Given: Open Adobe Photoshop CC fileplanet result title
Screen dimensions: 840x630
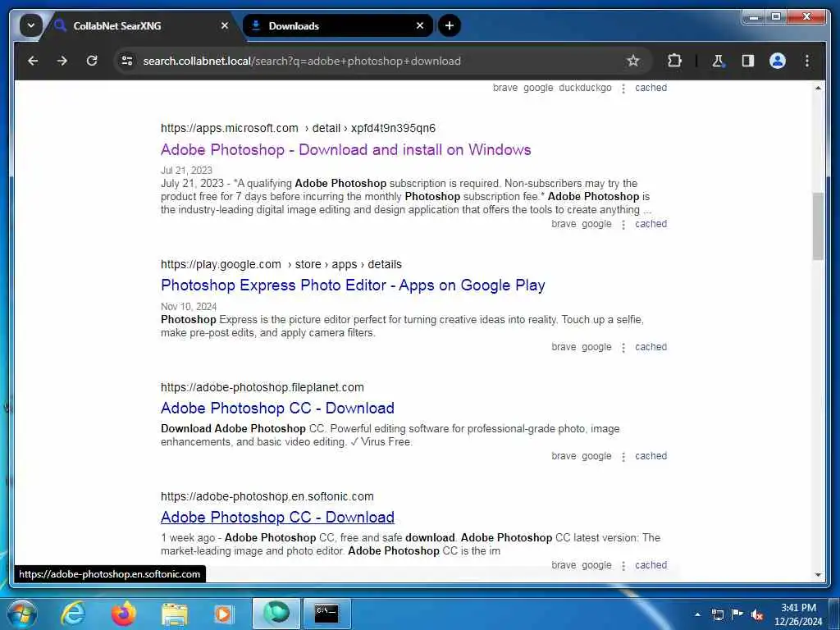Looking at the screenshot, I should (x=277, y=409).
